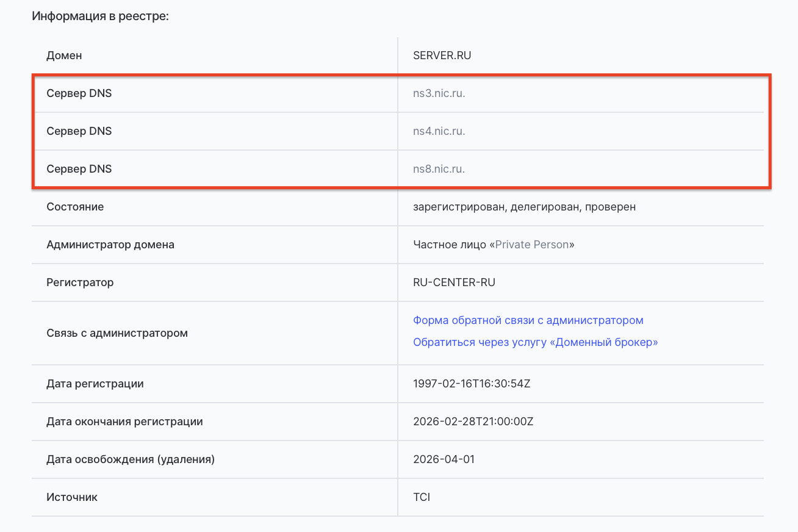Select the Состояние row label

[x=75, y=207]
